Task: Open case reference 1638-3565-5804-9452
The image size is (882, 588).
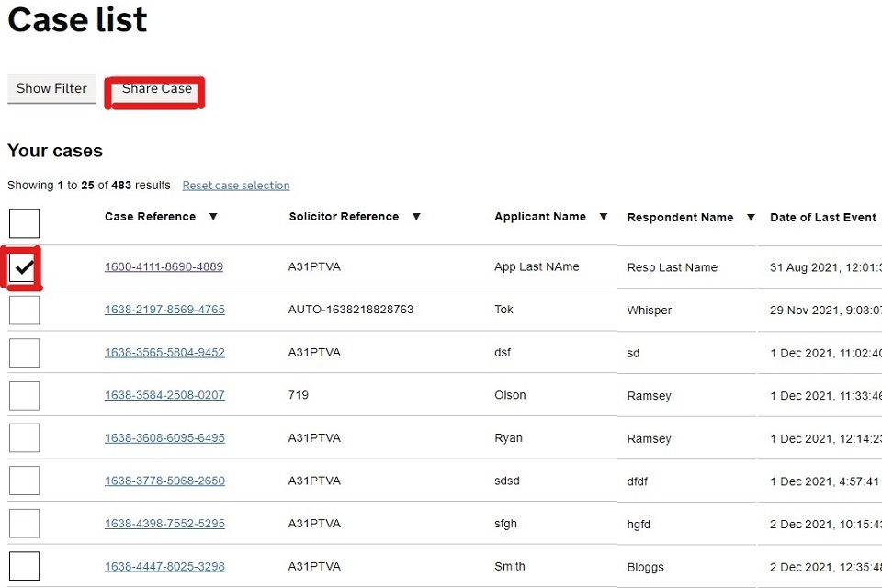Action: (164, 353)
